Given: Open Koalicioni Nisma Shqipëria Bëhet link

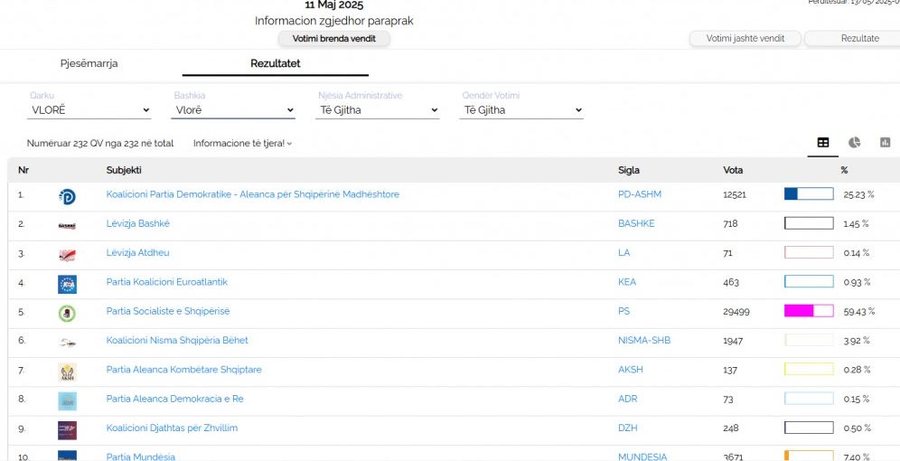Looking at the screenshot, I should click(177, 341).
